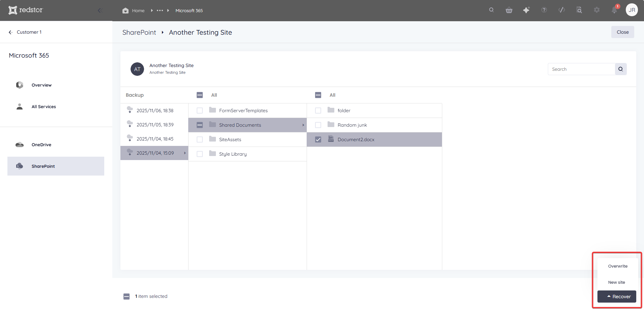
Task: Collapse the sidebar with the double-chevron icon
Action: point(100,10)
